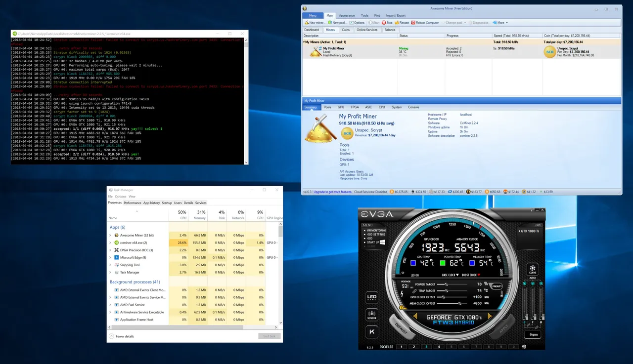This screenshot has width=633, height=364.
Task: Click New miner icon in Awesome Miner toolbar
Action: click(306, 23)
